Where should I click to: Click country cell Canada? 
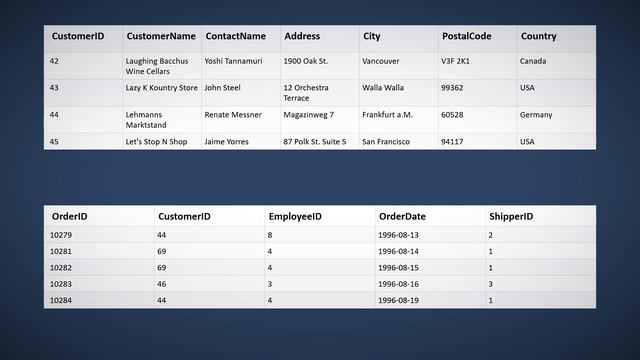(x=533, y=61)
